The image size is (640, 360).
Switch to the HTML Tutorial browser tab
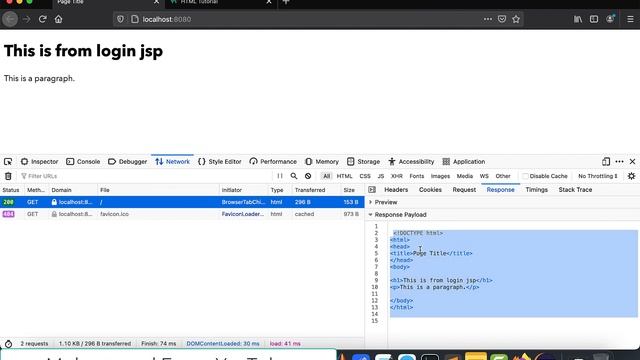(220, 2)
